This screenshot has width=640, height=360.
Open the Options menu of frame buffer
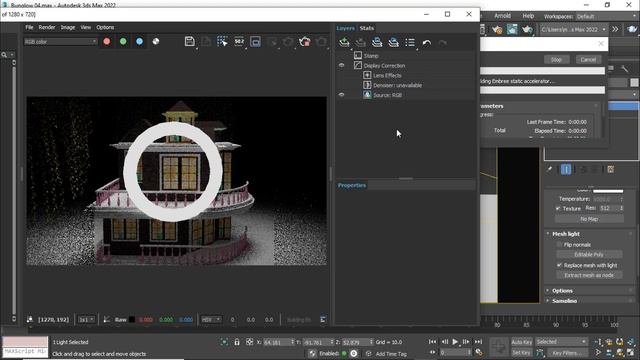[x=105, y=27]
